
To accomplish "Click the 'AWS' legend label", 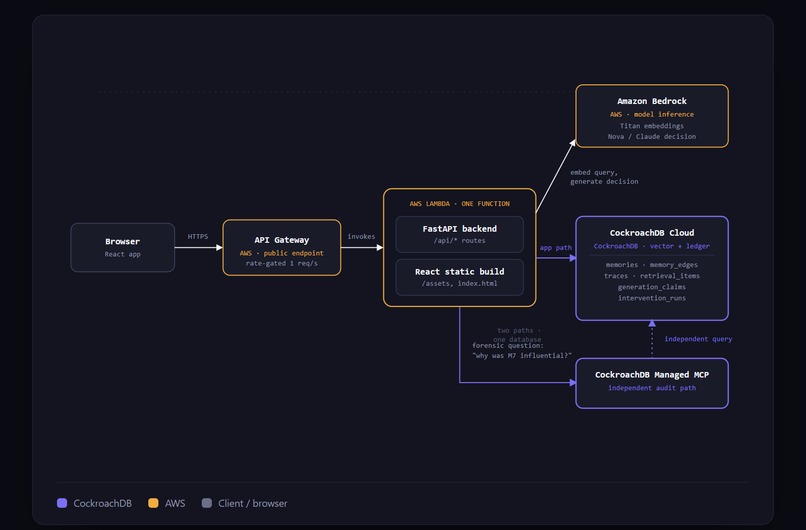I will click(x=175, y=503).
